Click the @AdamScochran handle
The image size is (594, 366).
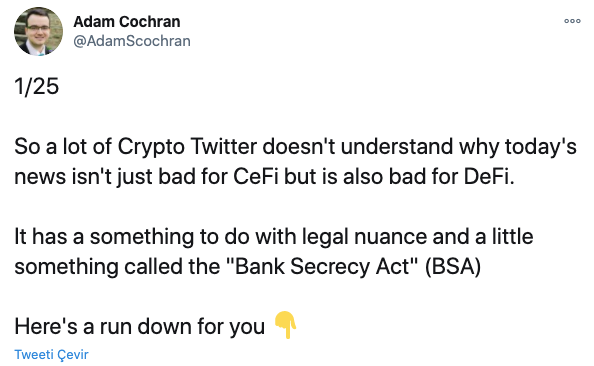(x=132, y=41)
